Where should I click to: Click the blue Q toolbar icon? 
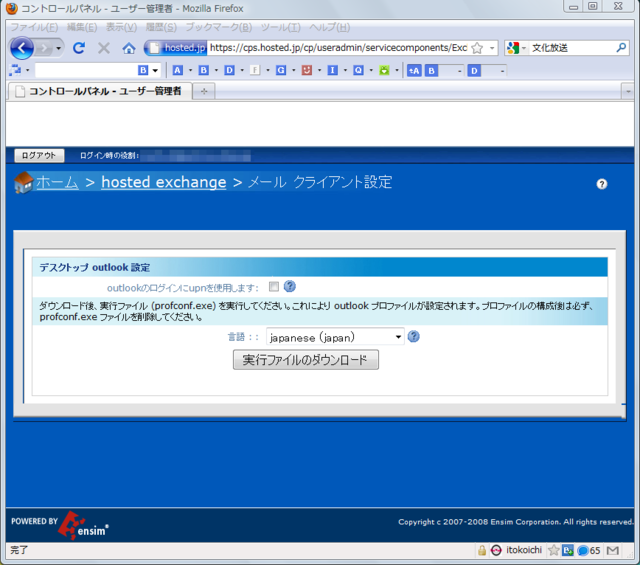point(358,70)
